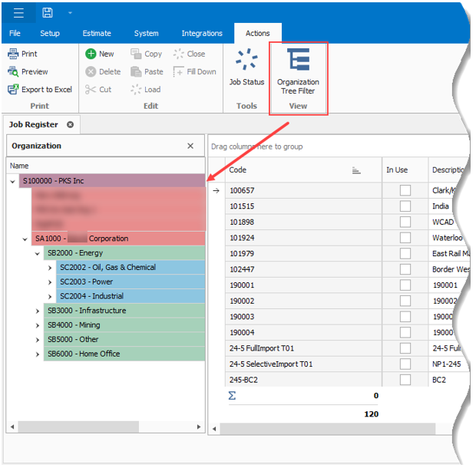This screenshot has width=476, height=471.
Task: Open the Integrations ribbon tab
Action: 202,33
